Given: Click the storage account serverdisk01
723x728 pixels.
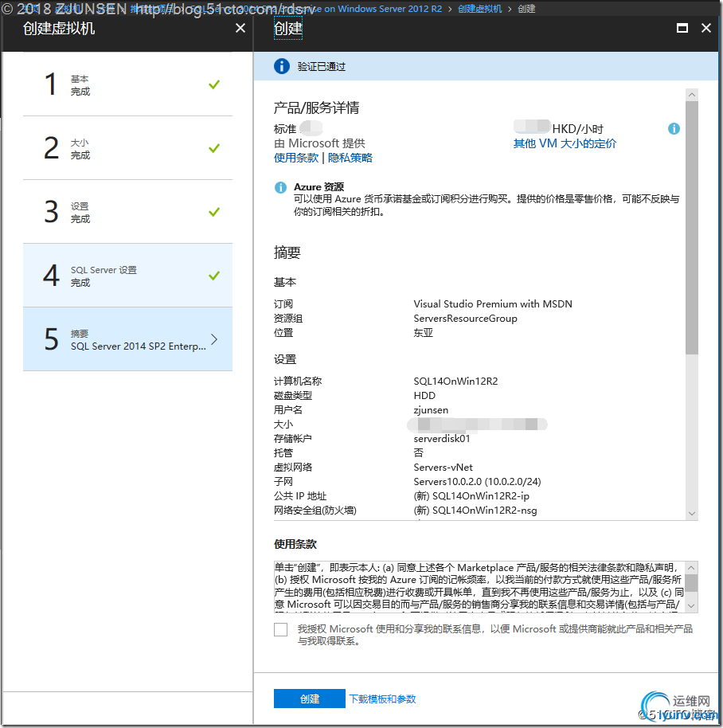Looking at the screenshot, I should pos(442,439).
